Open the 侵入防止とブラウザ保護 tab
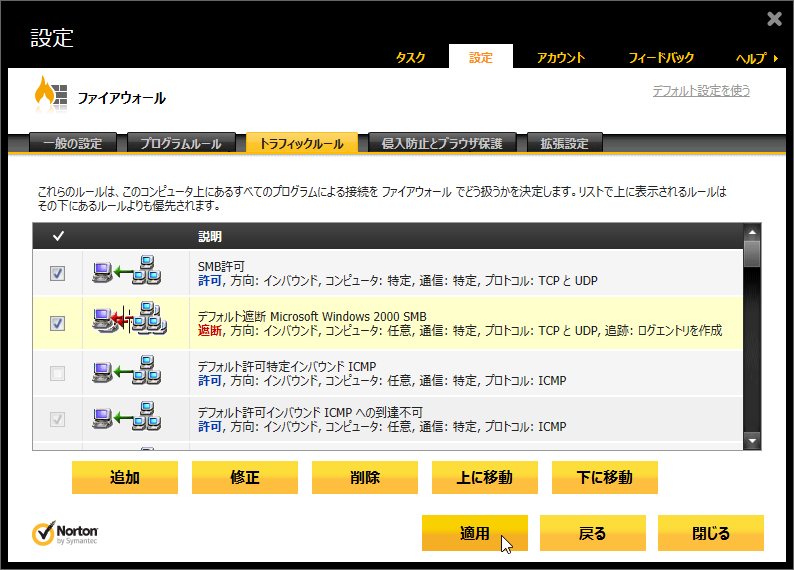This screenshot has height=570, width=794. click(x=441, y=143)
